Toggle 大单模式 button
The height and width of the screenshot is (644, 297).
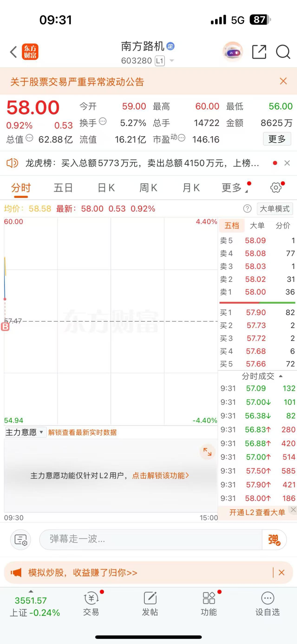(275, 208)
